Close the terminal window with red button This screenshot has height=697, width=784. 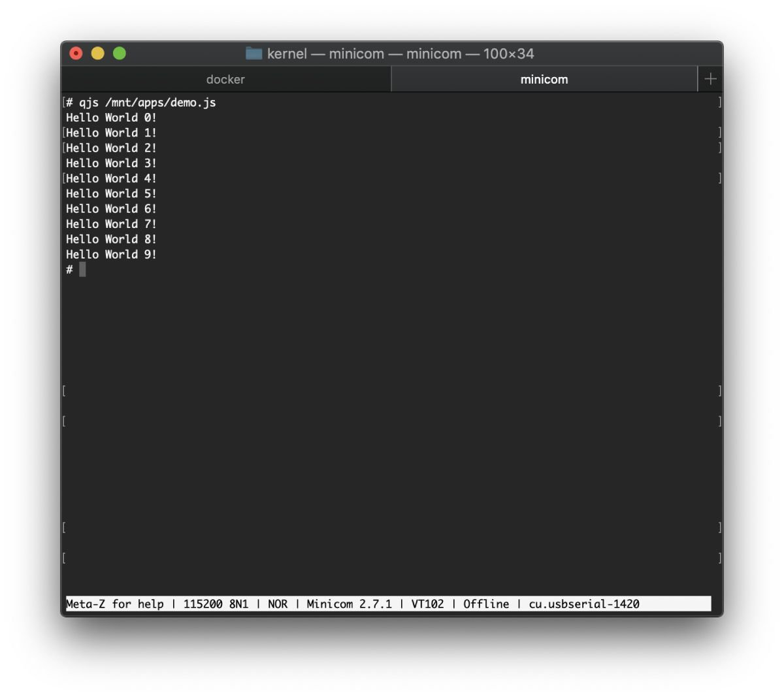click(76, 53)
